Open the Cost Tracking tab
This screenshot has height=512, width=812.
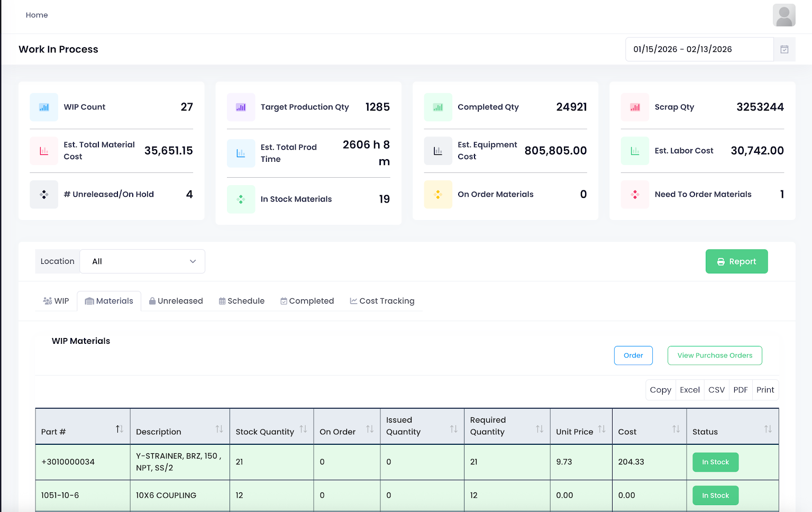coord(382,300)
